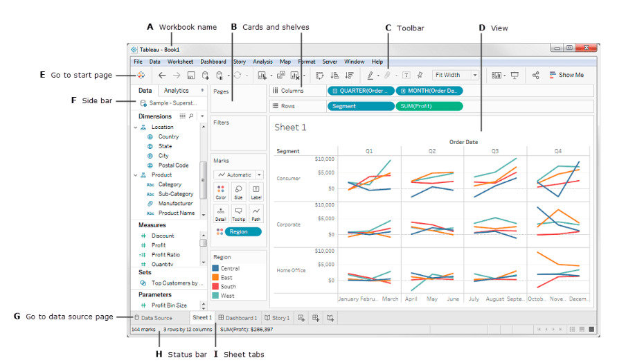The width and height of the screenshot is (644, 363).
Task: Open the File menu
Action: pyautogui.click(x=138, y=62)
